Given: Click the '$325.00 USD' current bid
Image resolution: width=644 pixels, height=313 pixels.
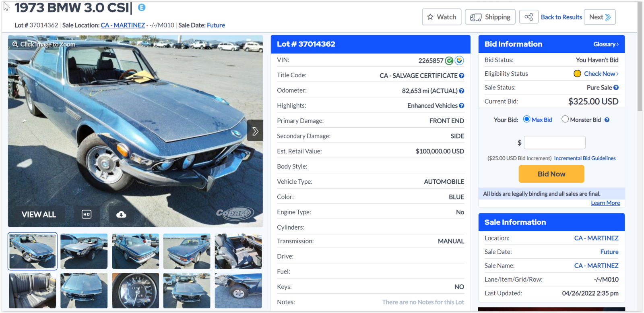Looking at the screenshot, I should 593,102.
